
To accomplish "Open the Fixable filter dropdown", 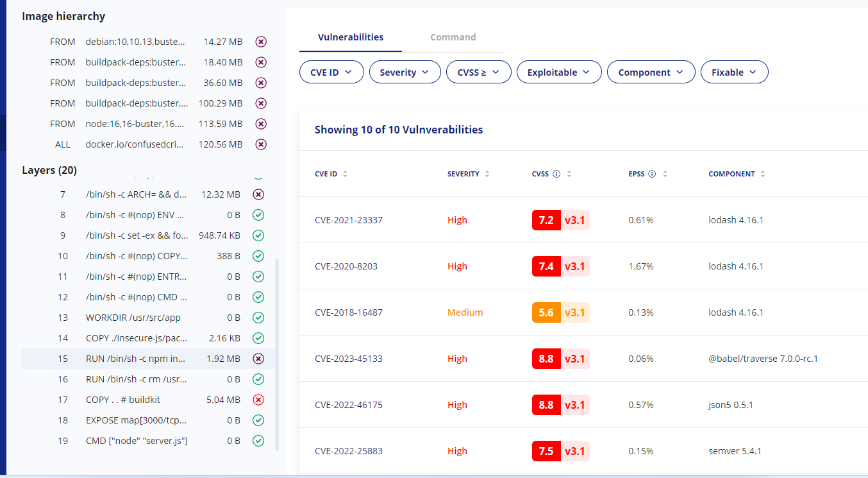I will pos(734,73).
